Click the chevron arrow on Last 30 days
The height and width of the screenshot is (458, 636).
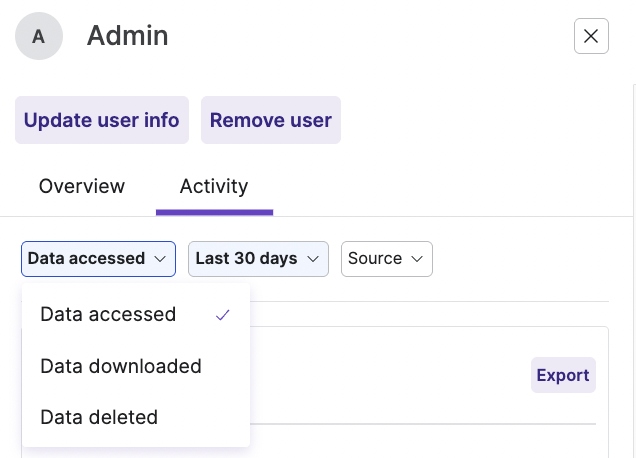pyautogui.click(x=313, y=259)
